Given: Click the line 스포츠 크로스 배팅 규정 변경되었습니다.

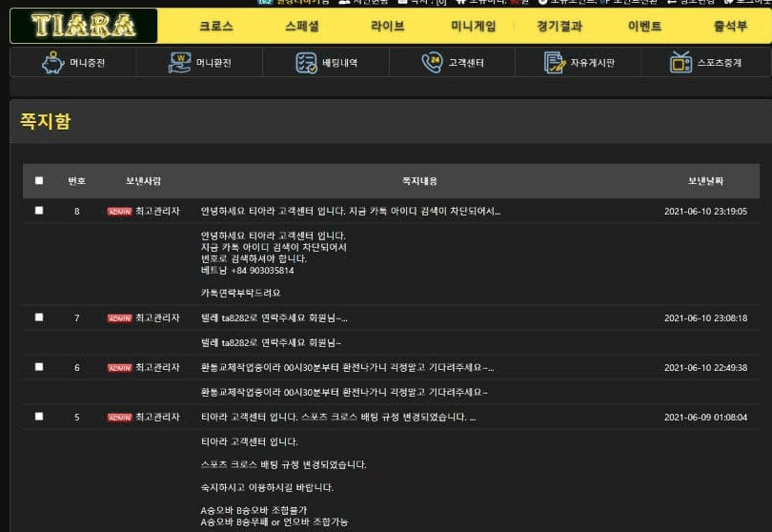Looking at the screenshot, I should pos(284,464).
